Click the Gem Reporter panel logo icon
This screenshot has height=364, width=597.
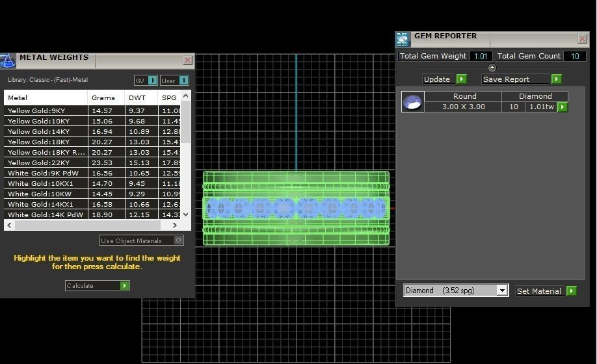[x=403, y=39]
